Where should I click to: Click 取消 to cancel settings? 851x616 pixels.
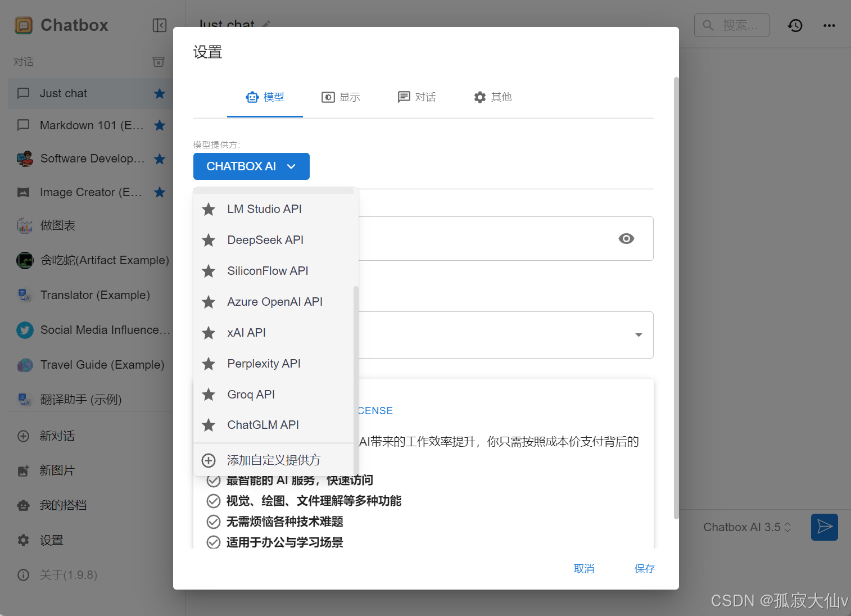(584, 569)
